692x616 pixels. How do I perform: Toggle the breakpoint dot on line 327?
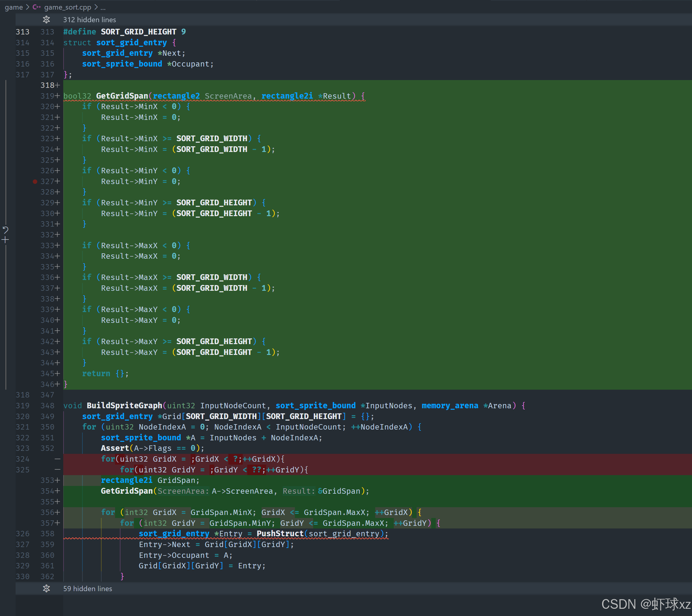pos(35,182)
